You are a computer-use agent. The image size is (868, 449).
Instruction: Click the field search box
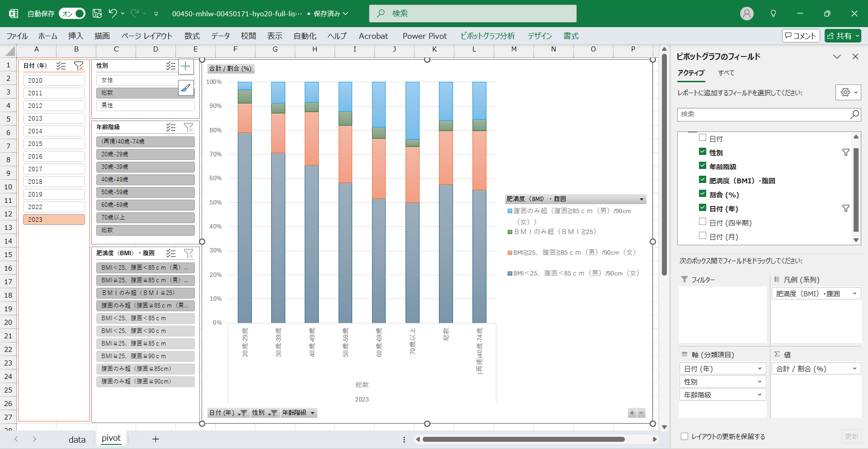click(x=764, y=115)
